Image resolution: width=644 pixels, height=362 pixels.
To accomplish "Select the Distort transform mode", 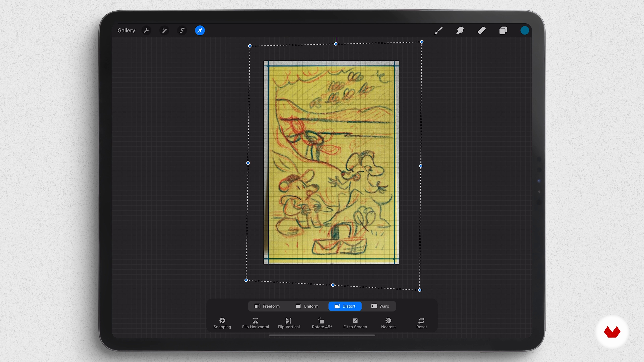I will [345, 306].
